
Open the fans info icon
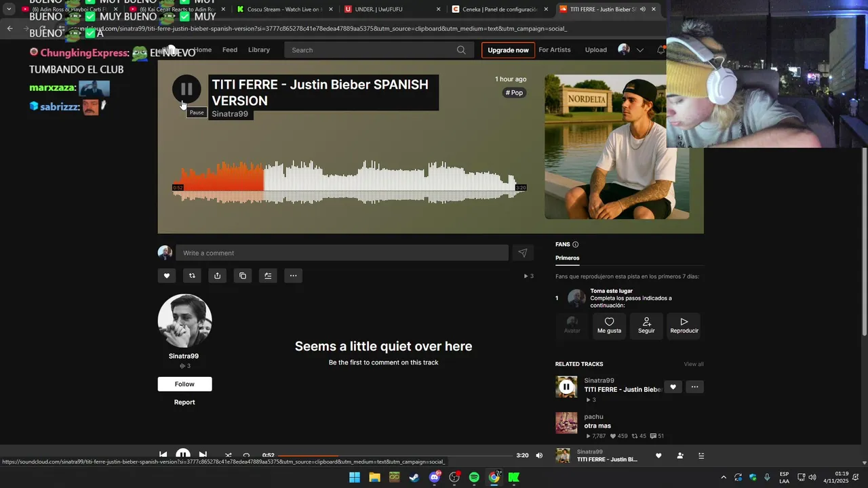pos(576,244)
